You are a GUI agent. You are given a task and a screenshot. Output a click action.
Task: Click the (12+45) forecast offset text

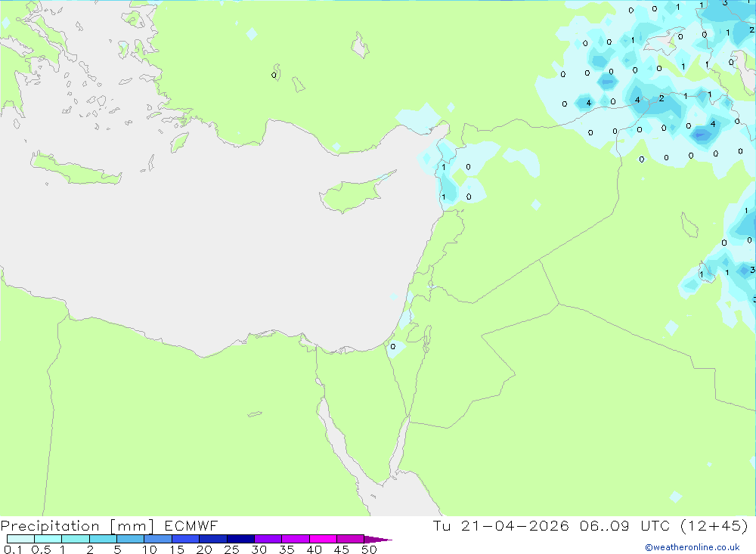714,525
